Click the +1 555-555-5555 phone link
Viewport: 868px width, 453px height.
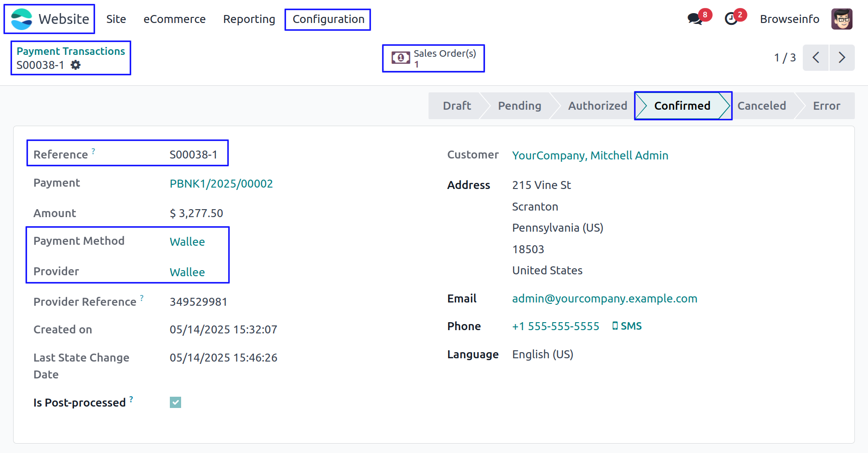556,326
